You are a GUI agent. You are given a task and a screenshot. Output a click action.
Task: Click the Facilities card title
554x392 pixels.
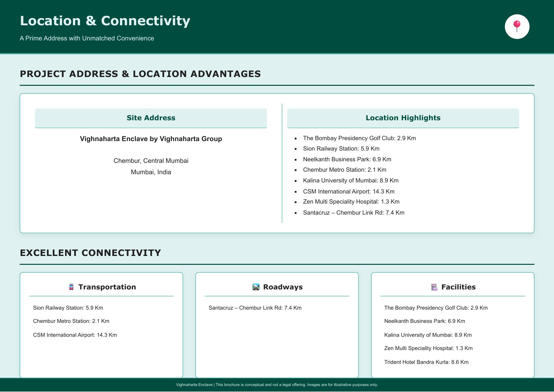(x=458, y=287)
